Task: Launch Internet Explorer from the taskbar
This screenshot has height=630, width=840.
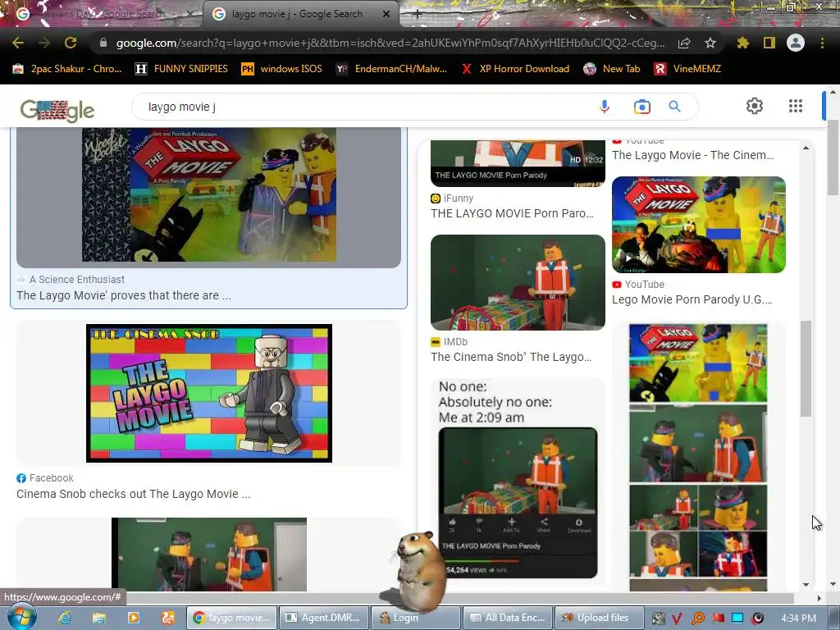Action: click(65, 618)
